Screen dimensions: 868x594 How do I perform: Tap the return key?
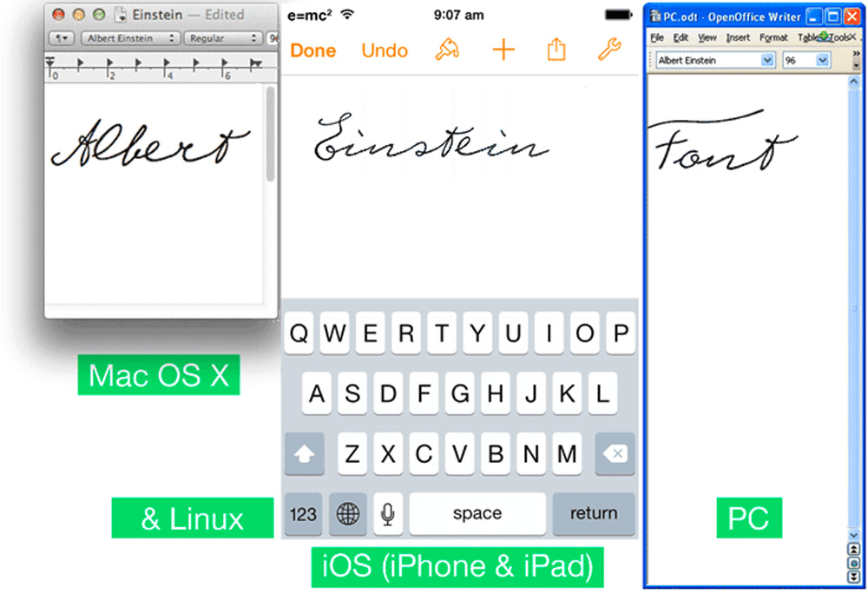pyautogui.click(x=594, y=514)
